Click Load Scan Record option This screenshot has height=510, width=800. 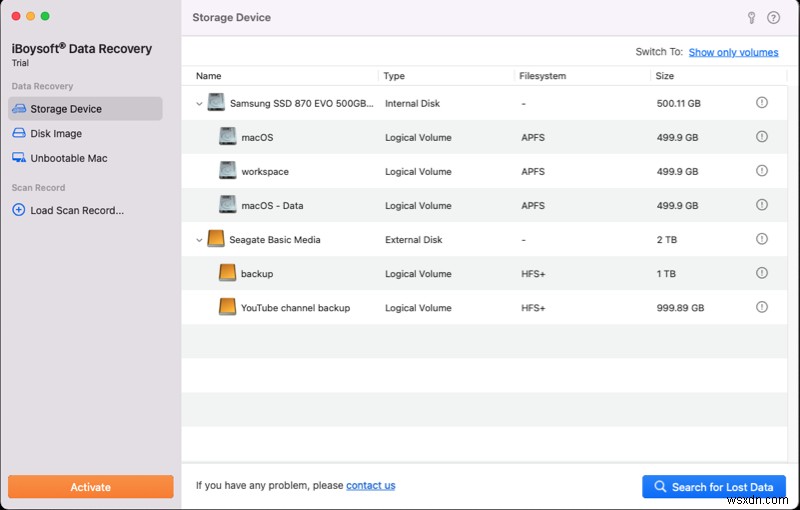(77, 210)
